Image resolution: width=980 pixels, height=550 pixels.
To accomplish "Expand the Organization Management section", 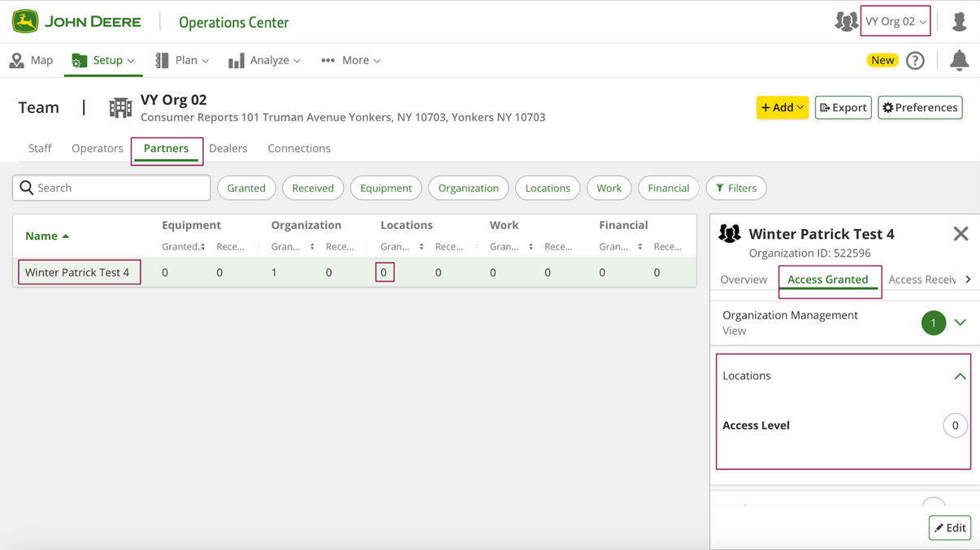I will pyautogui.click(x=960, y=323).
